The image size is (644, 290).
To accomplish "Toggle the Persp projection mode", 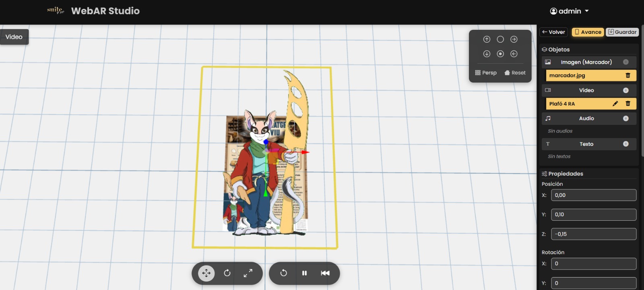I will (x=486, y=73).
